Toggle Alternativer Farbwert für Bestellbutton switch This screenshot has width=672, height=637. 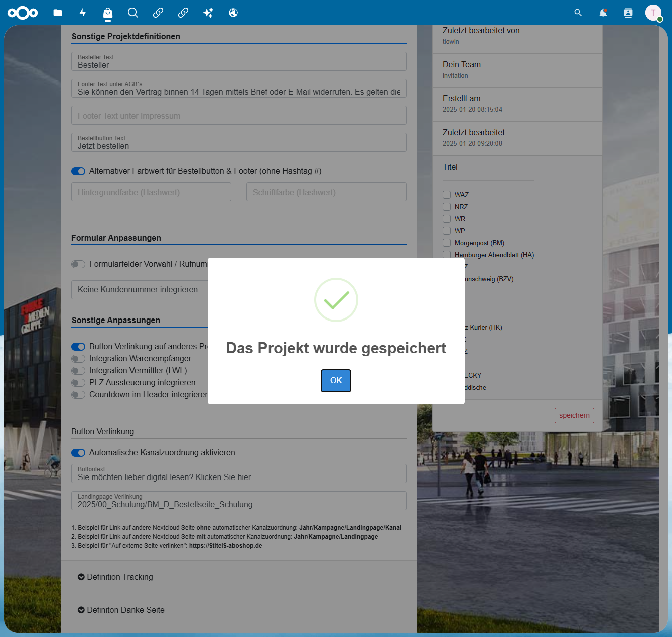(x=78, y=171)
